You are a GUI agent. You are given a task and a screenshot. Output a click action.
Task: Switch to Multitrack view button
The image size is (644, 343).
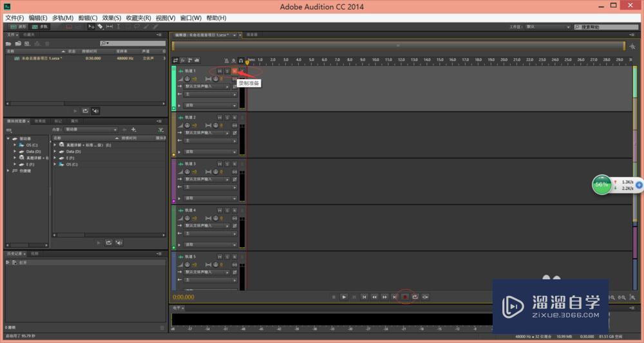click(40, 26)
